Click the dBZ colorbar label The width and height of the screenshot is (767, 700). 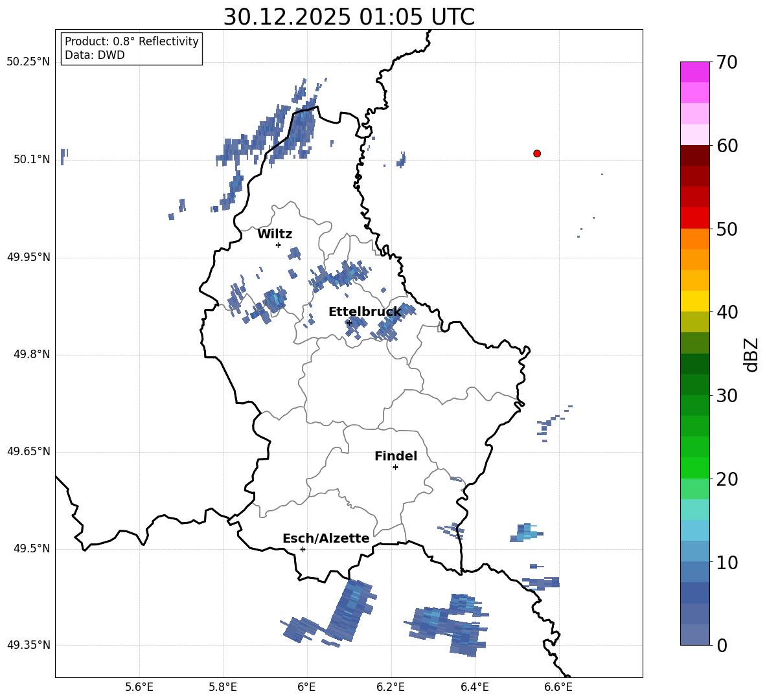(751, 354)
